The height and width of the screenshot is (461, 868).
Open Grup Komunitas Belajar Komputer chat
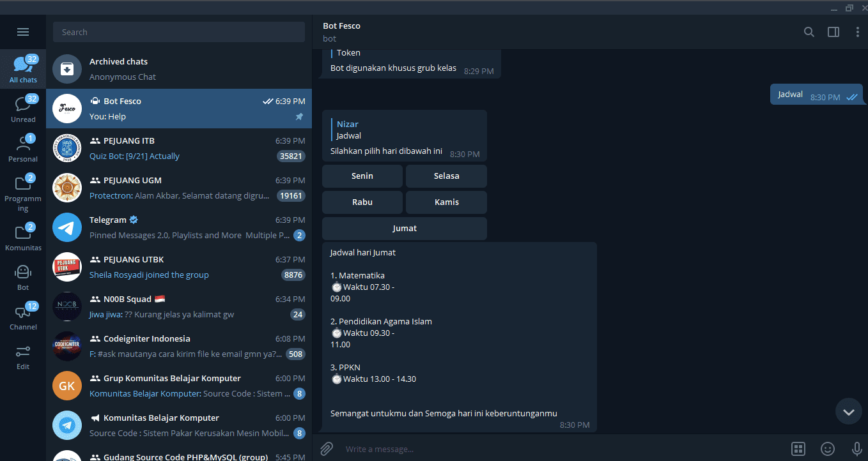click(x=179, y=386)
